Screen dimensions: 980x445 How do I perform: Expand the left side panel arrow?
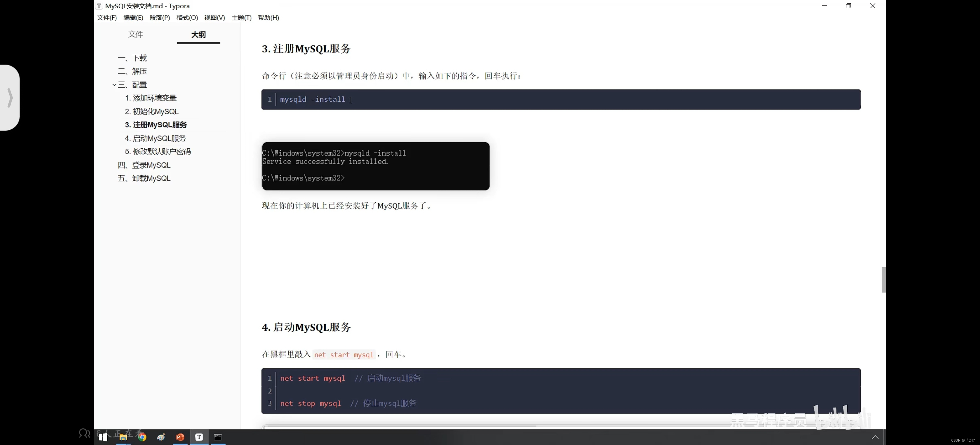pyautogui.click(x=10, y=98)
